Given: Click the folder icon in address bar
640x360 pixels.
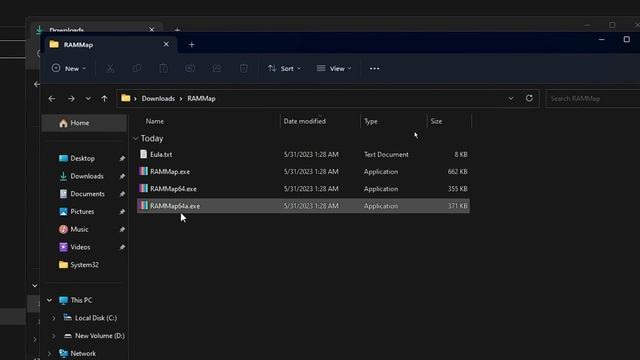Looking at the screenshot, I should pyautogui.click(x=126, y=98).
